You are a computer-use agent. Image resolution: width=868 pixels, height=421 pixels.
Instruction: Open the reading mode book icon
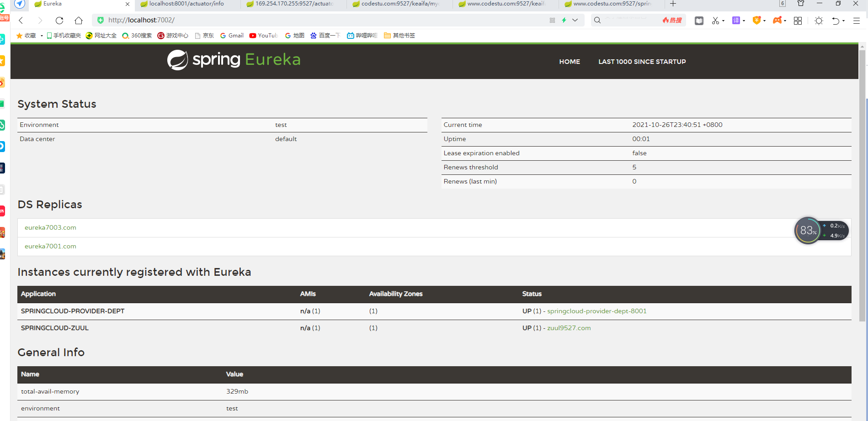pos(699,21)
